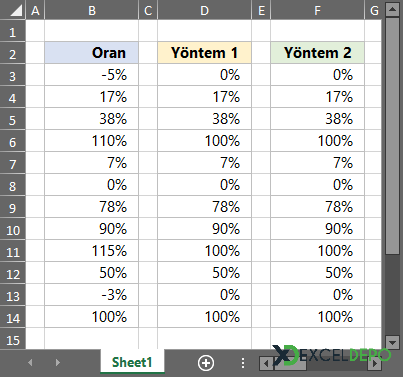Select the Oran header cell

click(x=91, y=53)
